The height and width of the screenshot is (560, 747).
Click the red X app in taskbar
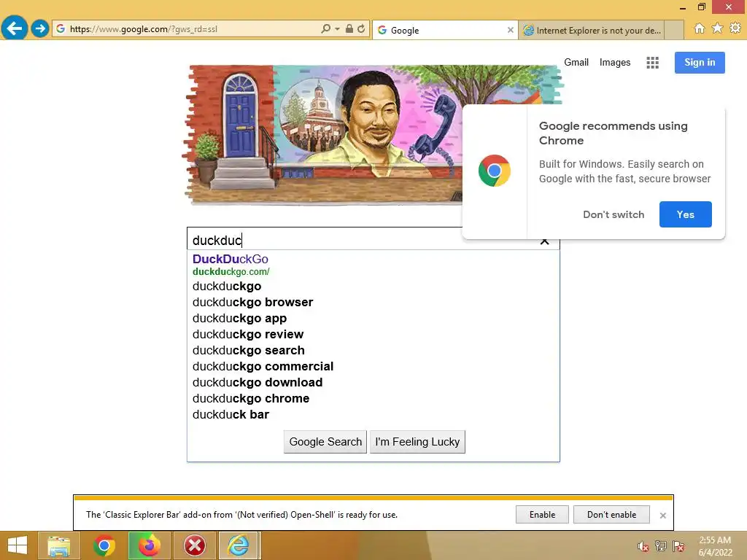pyautogui.click(x=194, y=545)
